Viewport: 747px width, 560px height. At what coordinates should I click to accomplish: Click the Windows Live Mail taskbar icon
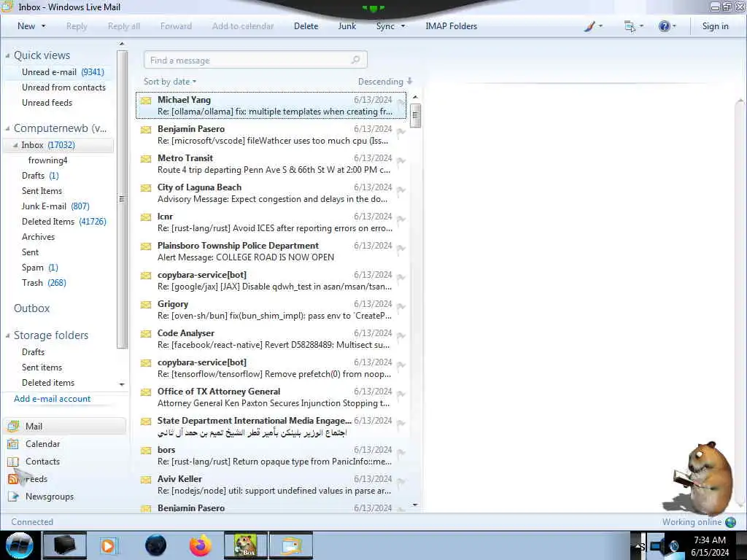(x=291, y=545)
